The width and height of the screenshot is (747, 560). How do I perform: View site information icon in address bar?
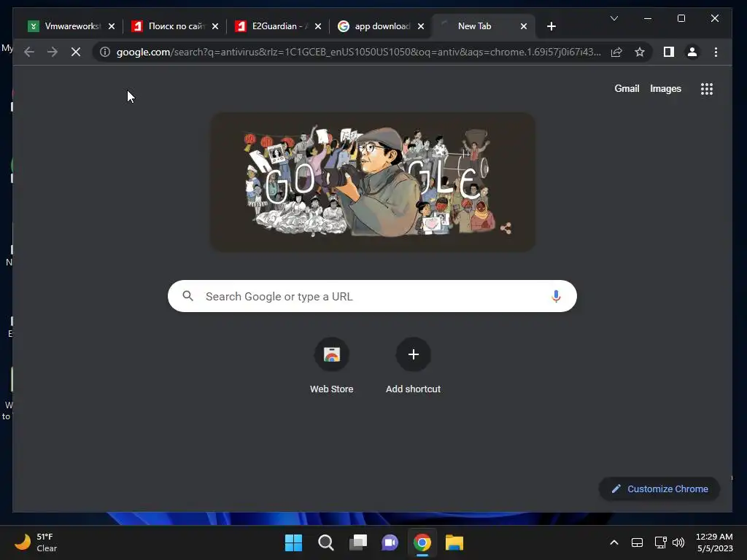(x=105, y=52)
